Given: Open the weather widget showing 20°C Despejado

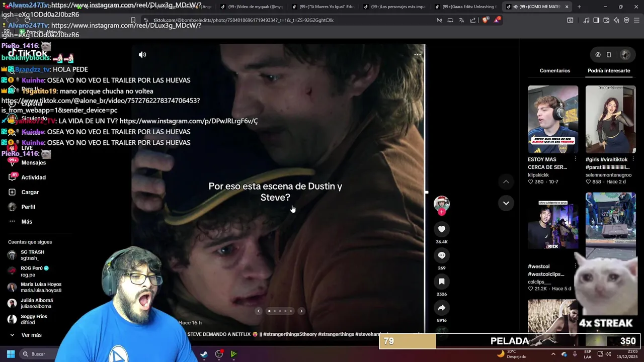Looking at the screenshot, I should click(512, 354).
